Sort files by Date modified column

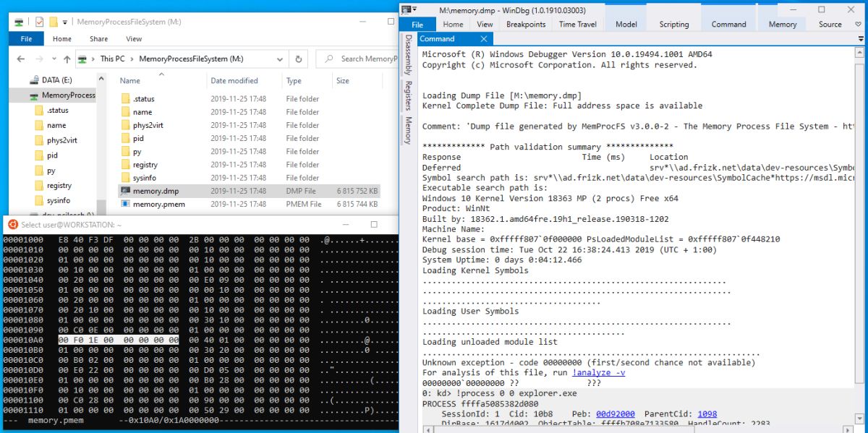(x=243, y=80)
